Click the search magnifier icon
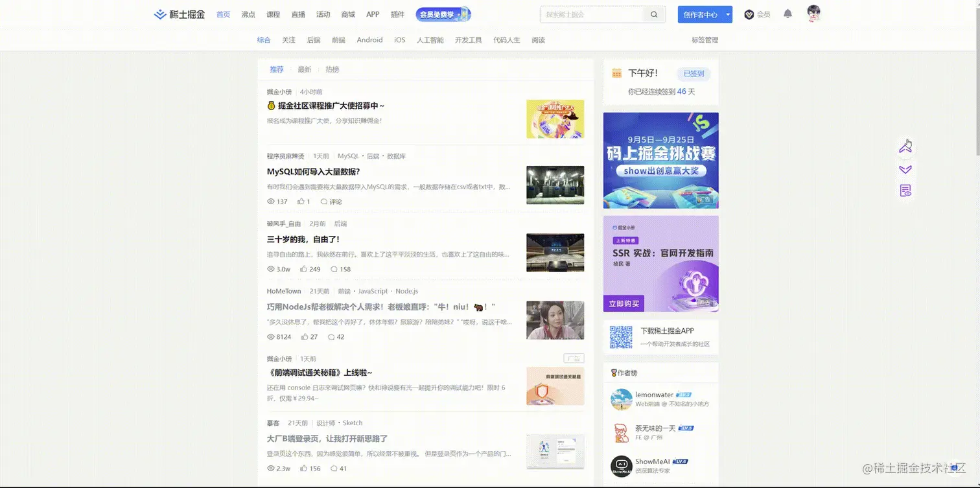The height and width of the screenshot is (488, 980). pyautogui.click(x=654, y=14)
